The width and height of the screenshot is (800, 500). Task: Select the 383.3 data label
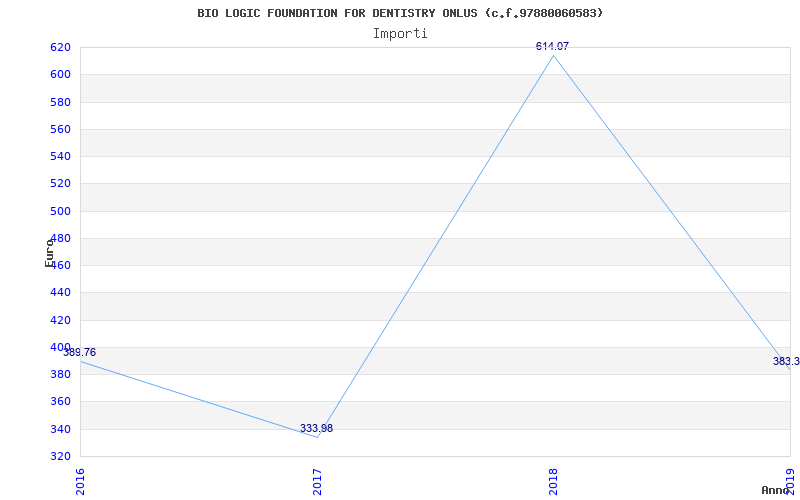[786, 362]
